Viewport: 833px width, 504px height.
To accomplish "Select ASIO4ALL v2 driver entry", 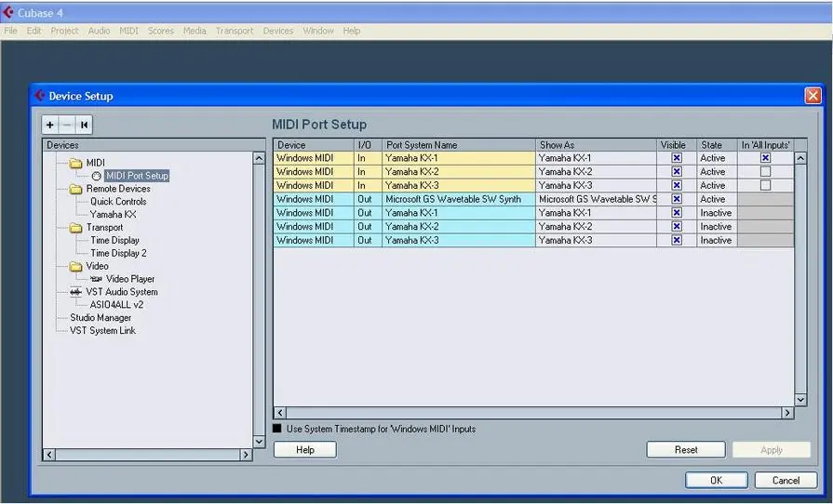I will [x=116, y=304].
